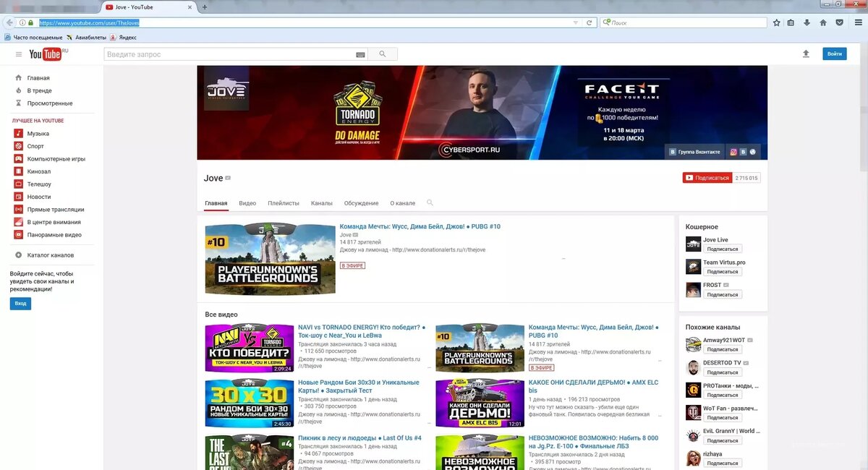868x470 pixels.
Task: Open DESERTOD TV channel name link
Action: click(x=722, y=363)
